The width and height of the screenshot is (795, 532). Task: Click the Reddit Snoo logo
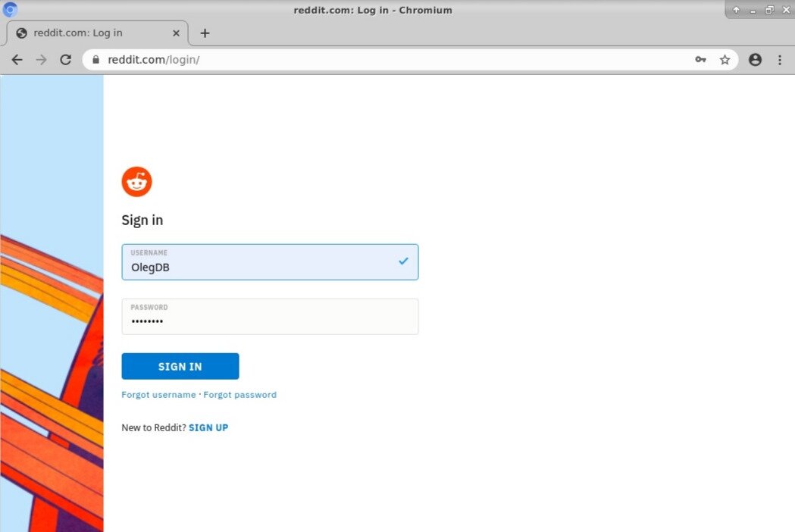pos(137,182)
